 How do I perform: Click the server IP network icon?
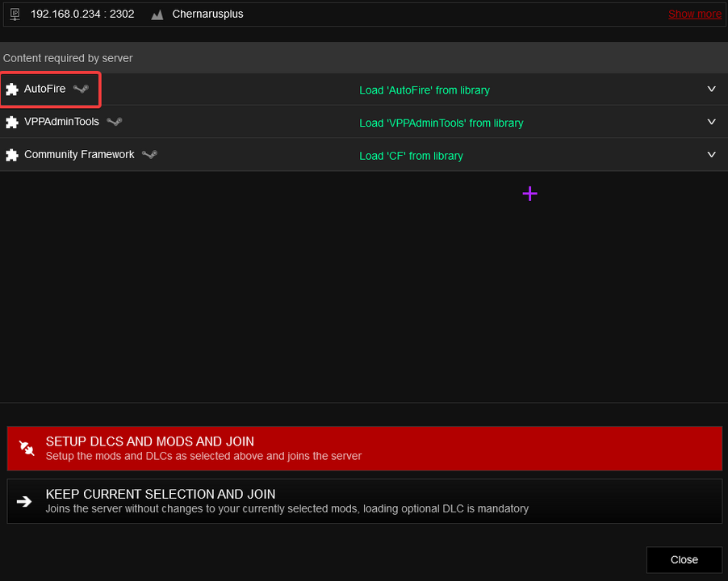pos(15,15)
